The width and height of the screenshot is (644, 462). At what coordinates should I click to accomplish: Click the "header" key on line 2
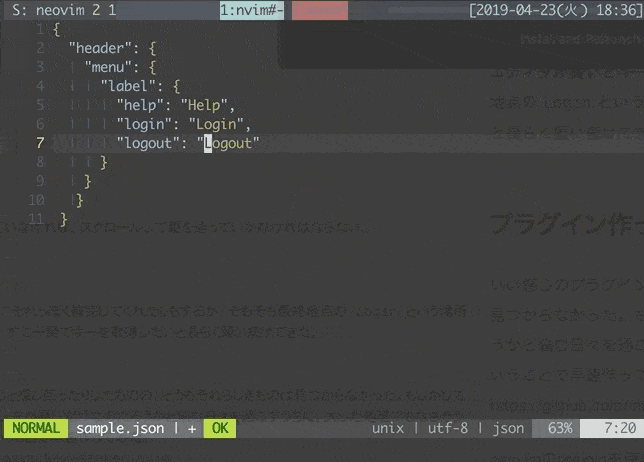coord(100,48)
